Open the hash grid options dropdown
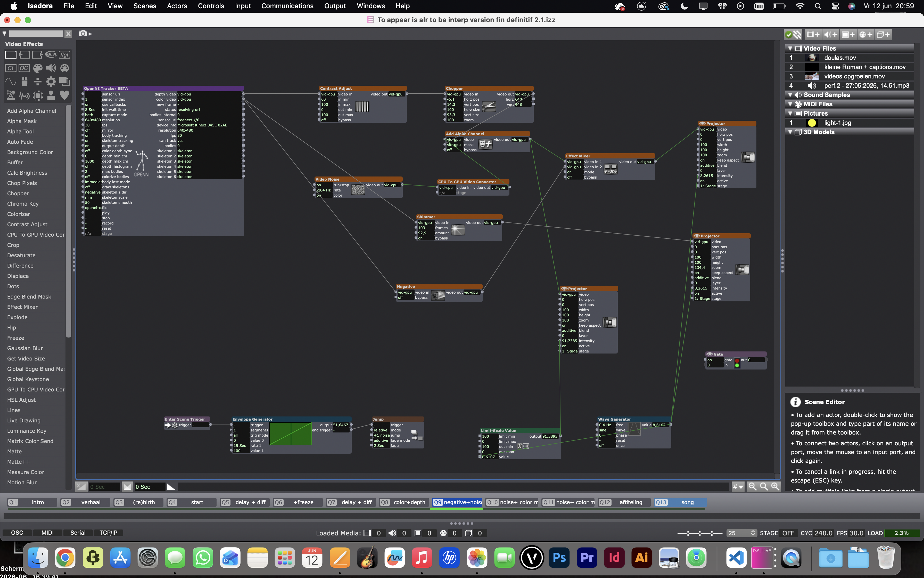924x578 pixels. (738, 486)
